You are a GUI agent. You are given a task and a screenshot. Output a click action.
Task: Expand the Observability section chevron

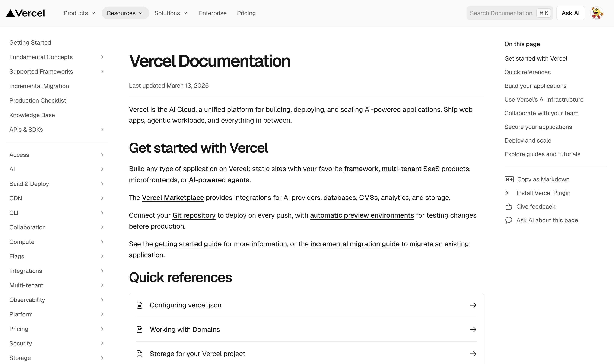[x=102, y=300]
